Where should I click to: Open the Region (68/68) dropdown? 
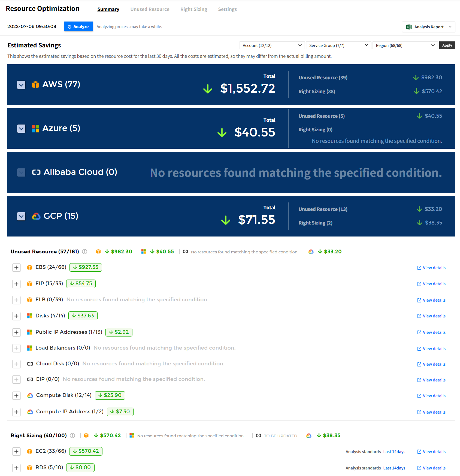point(405,45)
